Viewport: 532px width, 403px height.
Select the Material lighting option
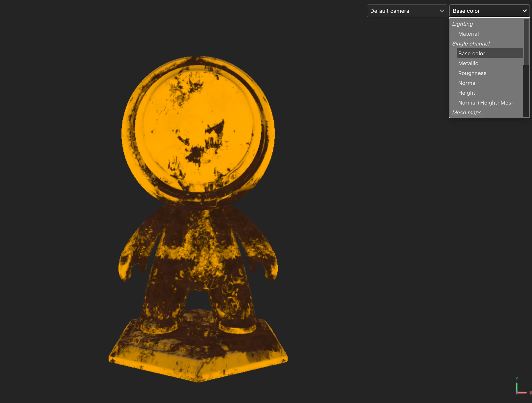pos(468,34)
